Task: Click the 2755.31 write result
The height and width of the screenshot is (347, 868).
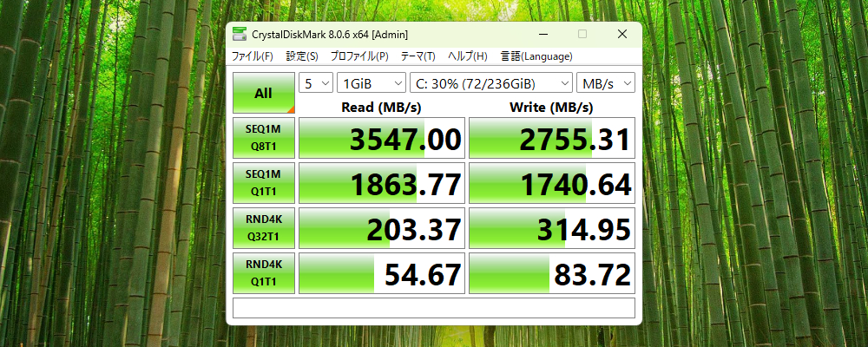Action: (x=552, y=138)
